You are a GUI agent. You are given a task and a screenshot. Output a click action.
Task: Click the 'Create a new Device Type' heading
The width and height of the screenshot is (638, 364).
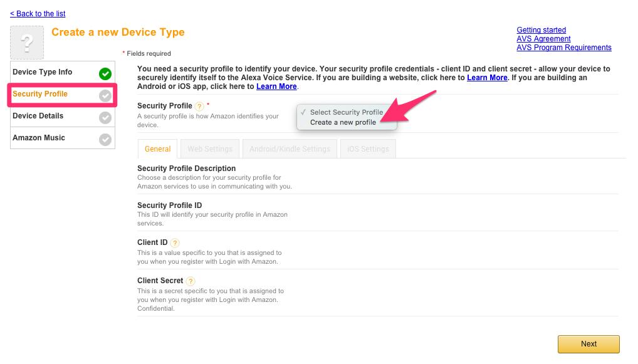click(x=118, y=32)
